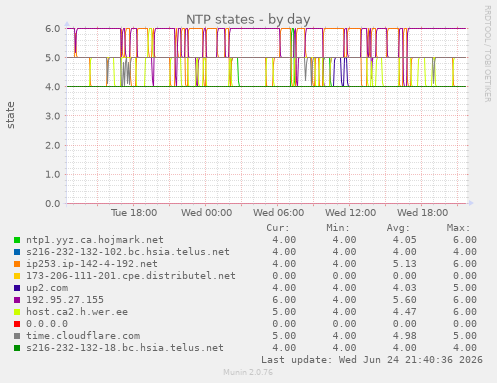
Task: Click the Munin 2.0.76 version text
Action: click(x=248, y=372)
